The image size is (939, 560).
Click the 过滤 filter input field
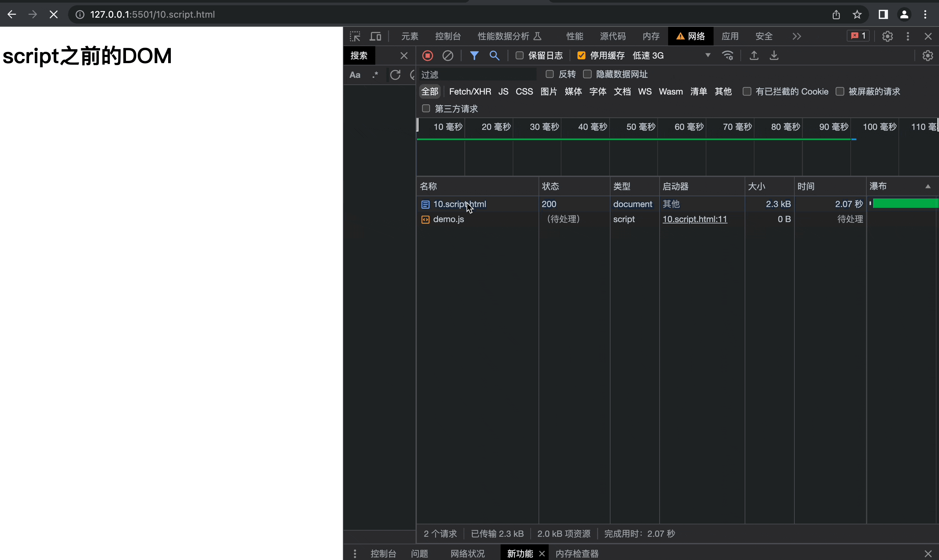point(477,75)
